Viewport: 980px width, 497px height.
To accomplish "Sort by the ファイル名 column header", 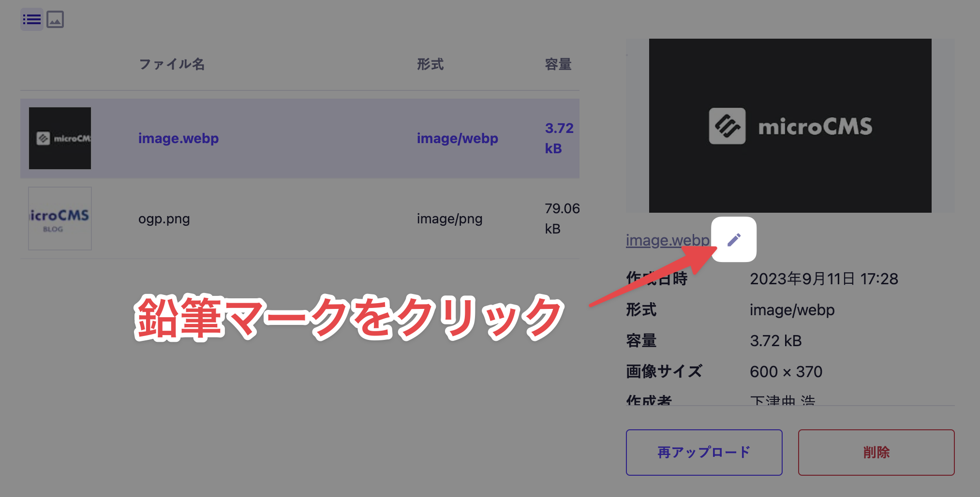I will 172,64.
